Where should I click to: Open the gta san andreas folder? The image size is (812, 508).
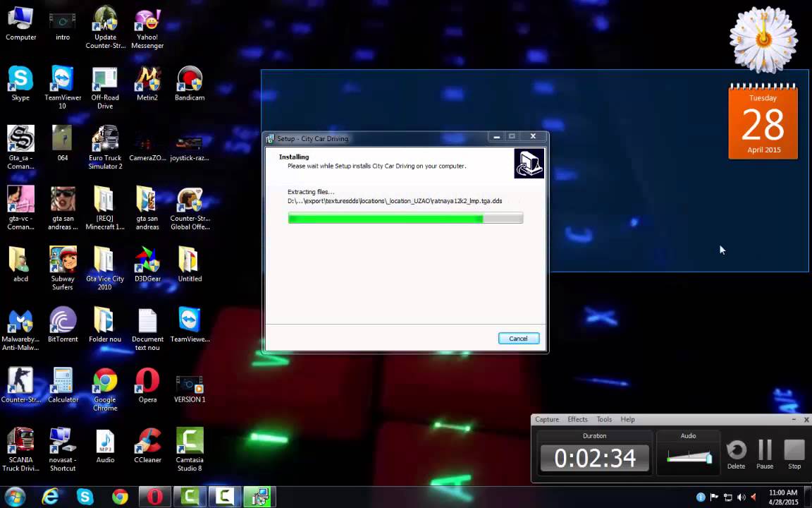point(147,208)
